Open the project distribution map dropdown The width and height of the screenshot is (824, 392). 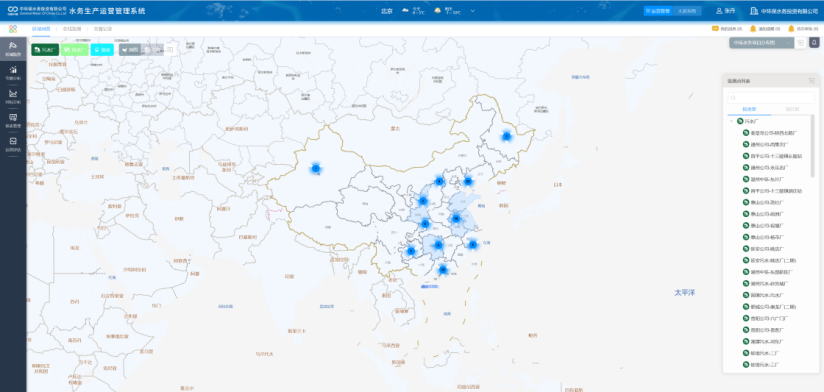point(761,43)
